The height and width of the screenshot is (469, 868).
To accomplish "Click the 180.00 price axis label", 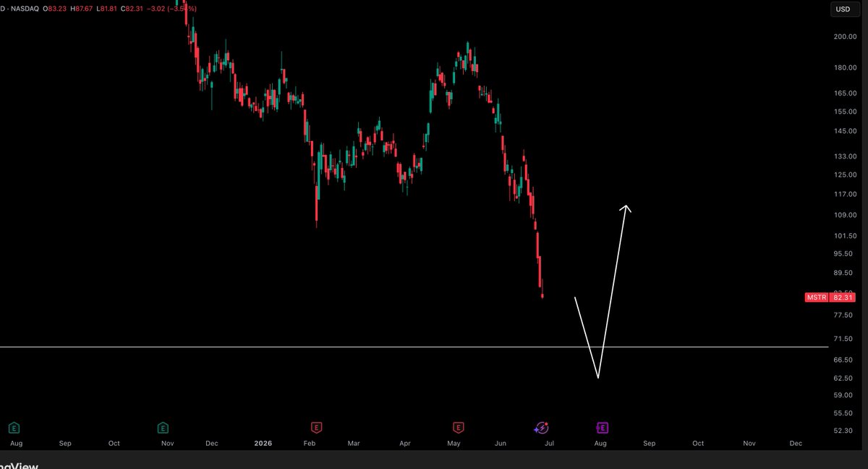I will click(x=845, y=69).
